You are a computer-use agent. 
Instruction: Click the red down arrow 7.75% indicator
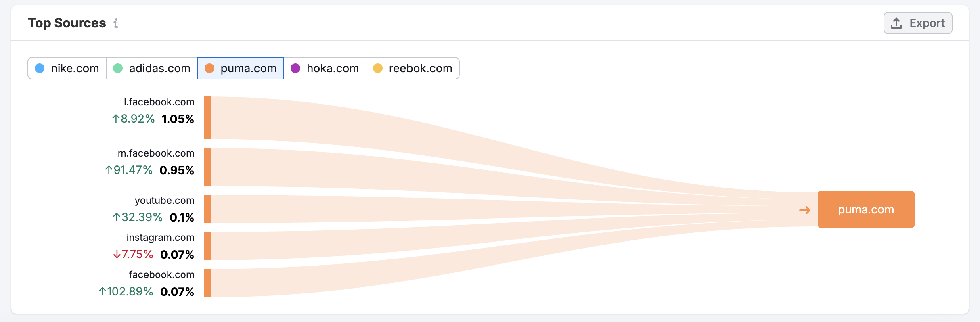point(133,254)
